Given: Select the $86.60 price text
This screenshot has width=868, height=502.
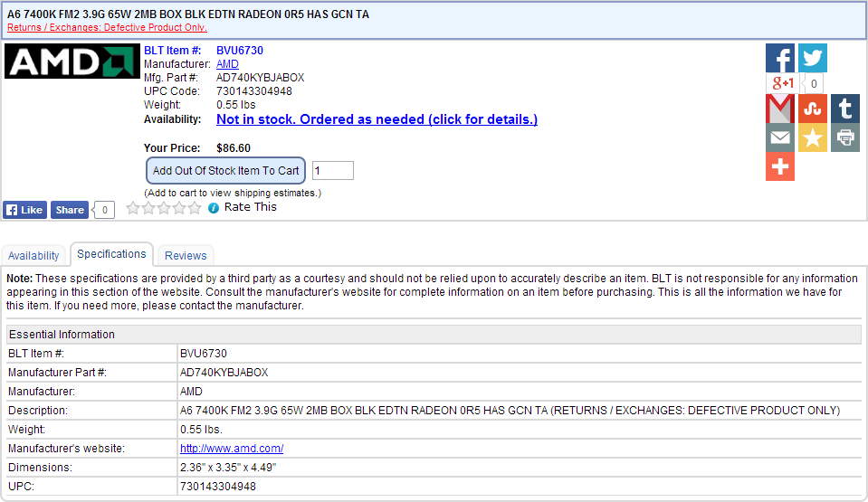Looking at the screenshot, I should coord(234,148).
